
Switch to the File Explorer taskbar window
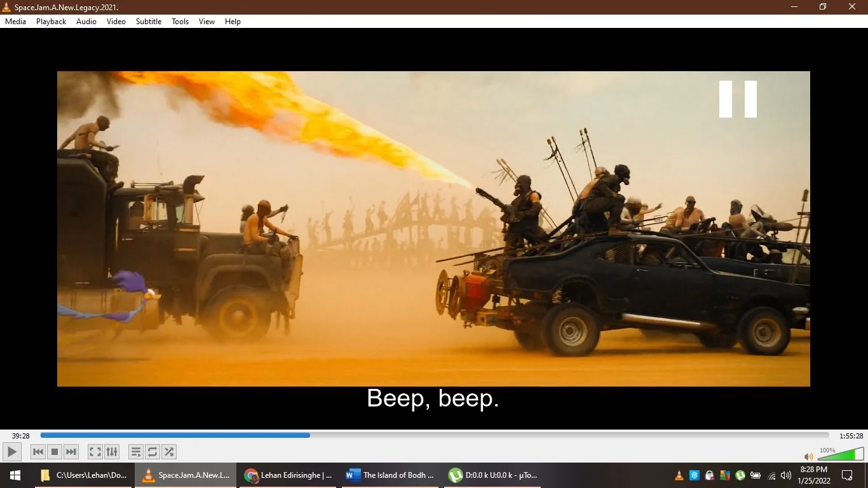tap(84, 475)
